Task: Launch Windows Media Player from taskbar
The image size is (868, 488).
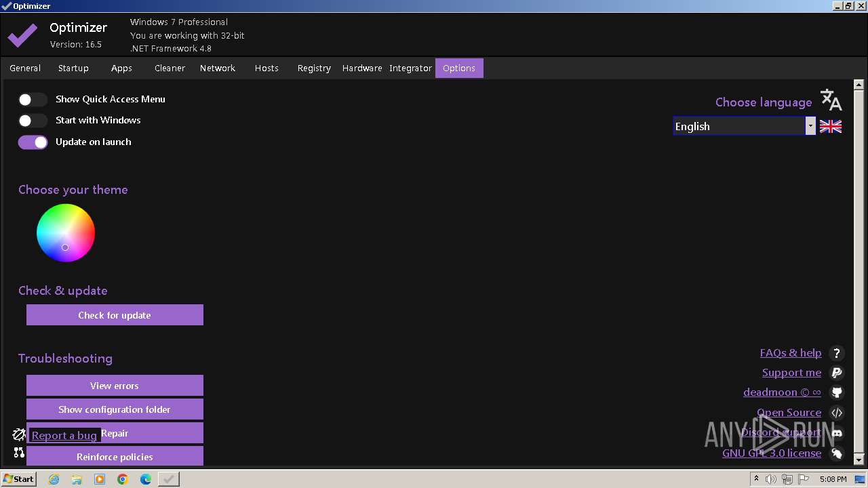Action: [x=100, y=479]
